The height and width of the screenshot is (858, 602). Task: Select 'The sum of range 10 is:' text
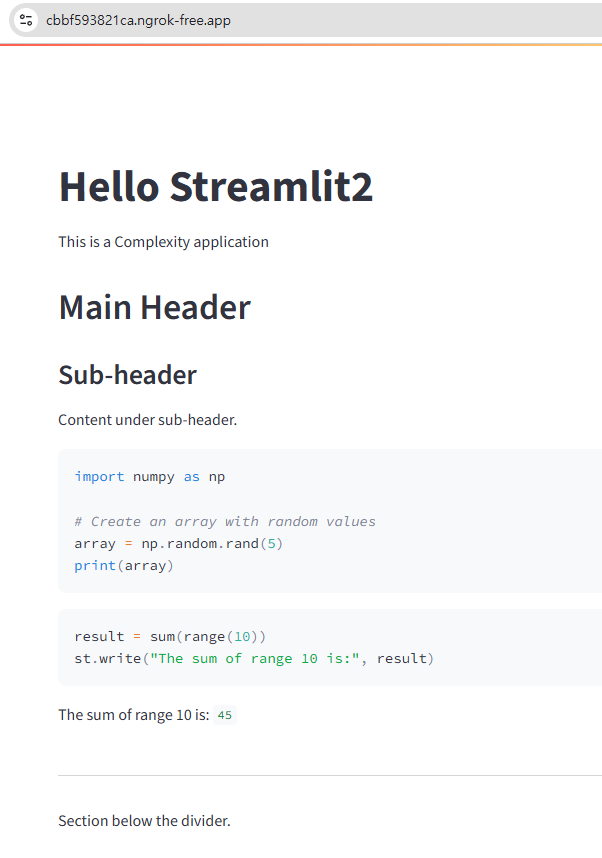(134, 715)
